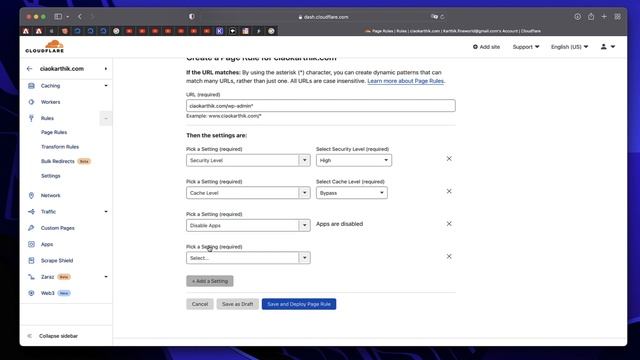Screen dimensions: 640x360
Task: Click the Traffic icon in sidebar
Action: tap(31, 212)
